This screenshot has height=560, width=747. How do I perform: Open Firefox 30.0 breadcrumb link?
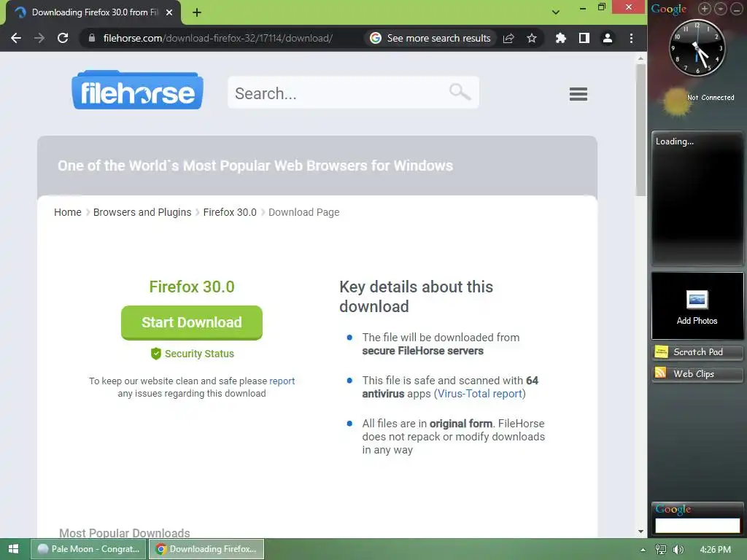pyautogui.click(x=230, y=212)
